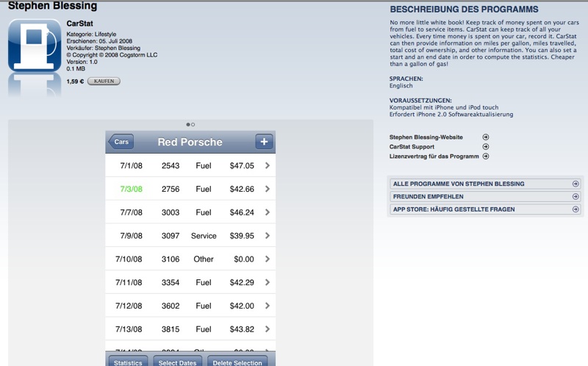The height and width of the screenshot is (366, 588).
Task: Open the 7/13/08 fuel entry chevron
Action: 267,329
